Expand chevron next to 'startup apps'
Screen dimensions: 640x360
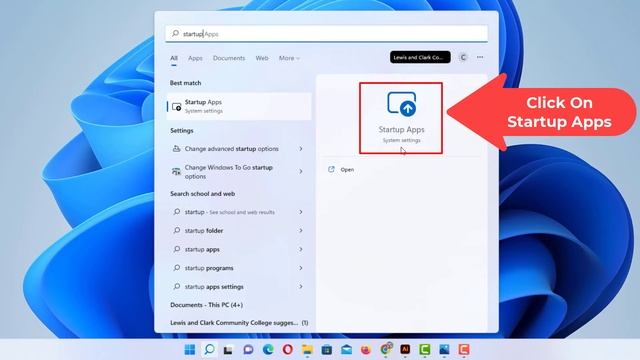pyautogui.click(x=301, y=249)
